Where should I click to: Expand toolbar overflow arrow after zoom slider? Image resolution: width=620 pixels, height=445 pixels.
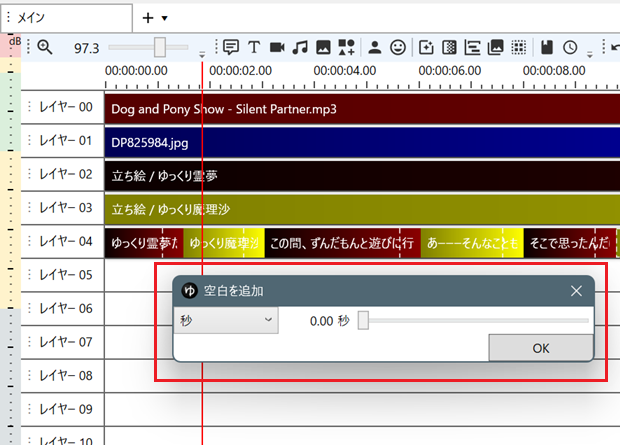click(202, 53)
